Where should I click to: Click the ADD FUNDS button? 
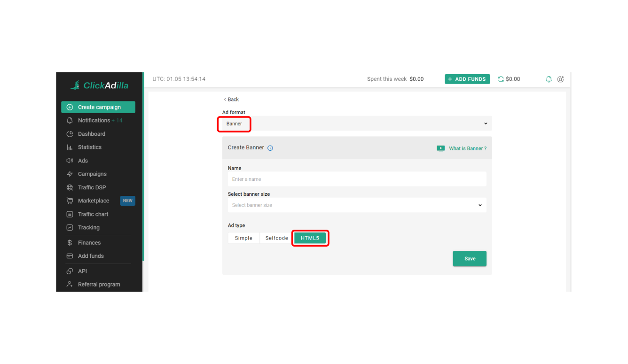point(467,79)
